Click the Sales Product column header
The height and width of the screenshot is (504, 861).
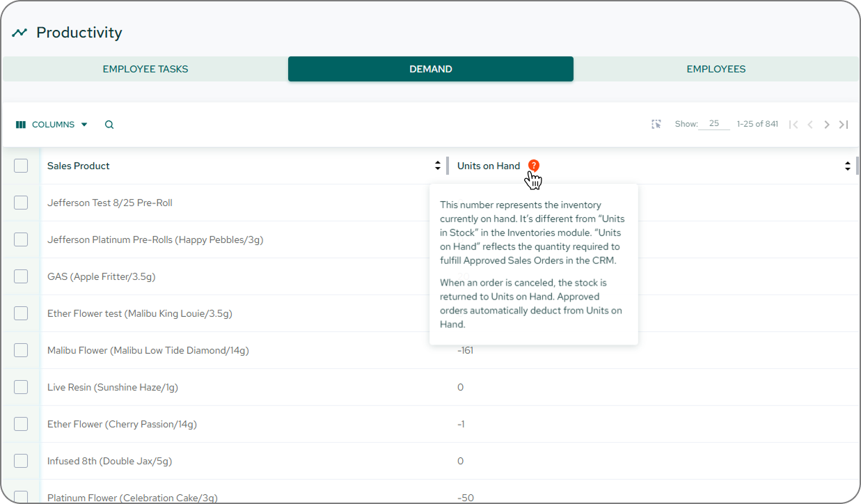click(x=79, y=166)
